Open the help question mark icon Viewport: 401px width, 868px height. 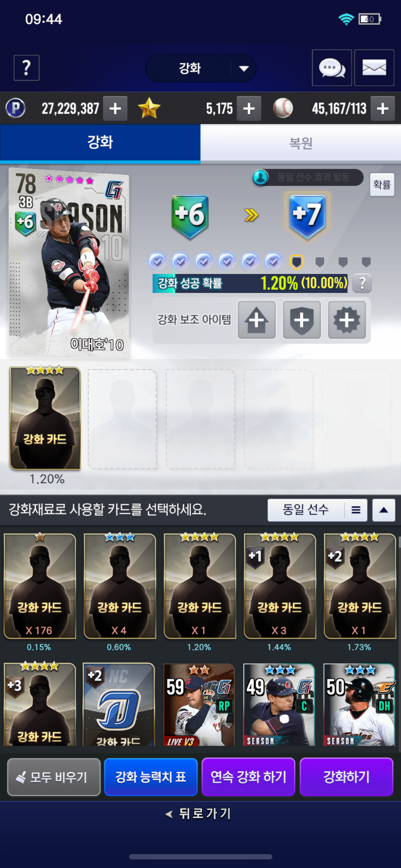point(26,68)
